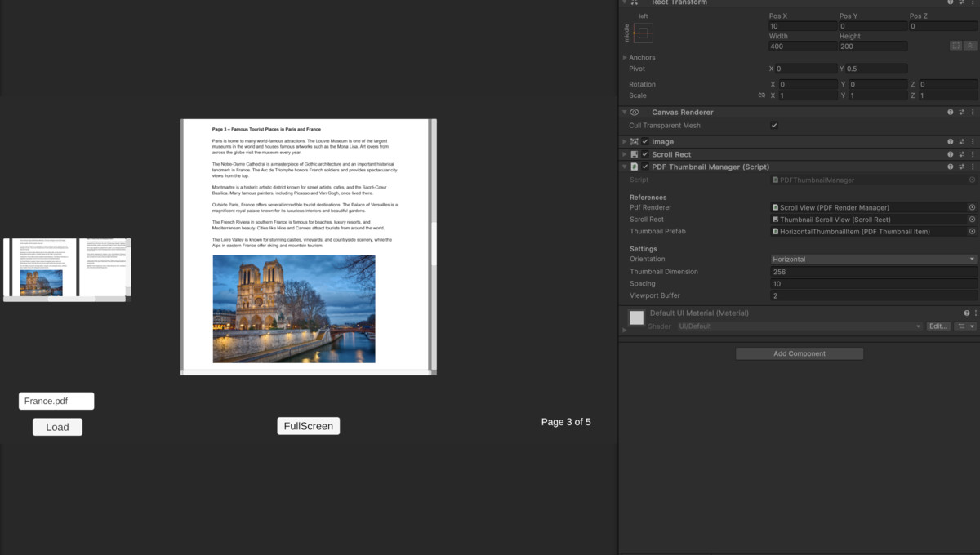Open the Scroll Rect three-dot menu
The width and height of the screenshot is (980, 555).
973,154
